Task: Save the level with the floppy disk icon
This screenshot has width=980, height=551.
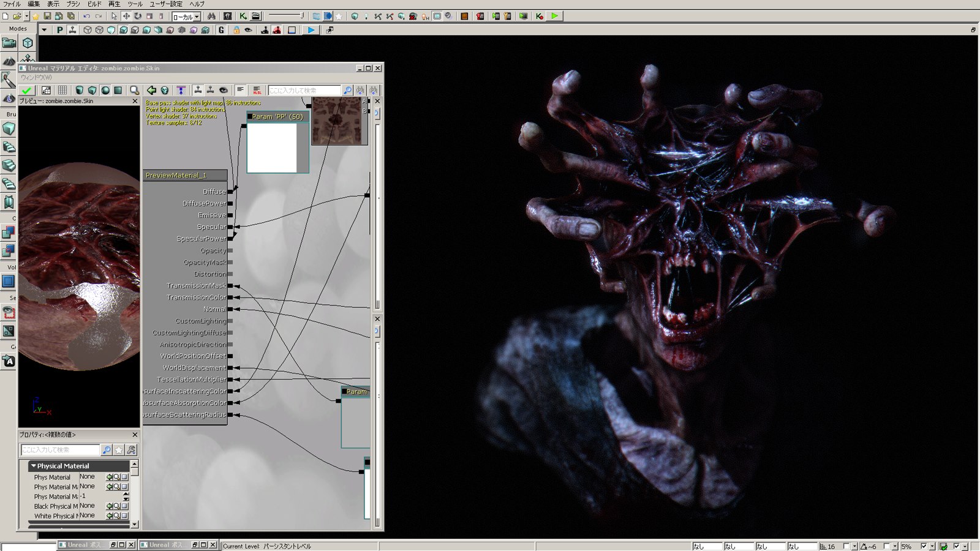Action: tap(47, 16)
